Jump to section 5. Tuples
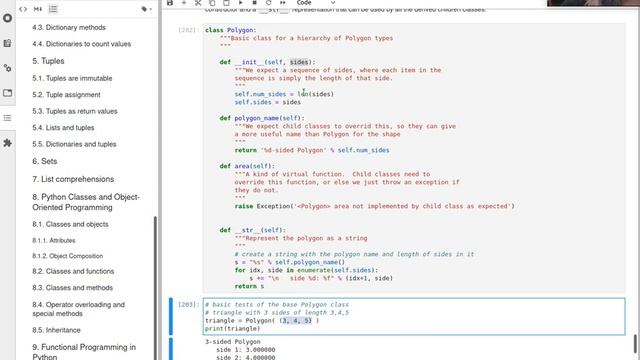The image size is (640, 360). point(48,61)
